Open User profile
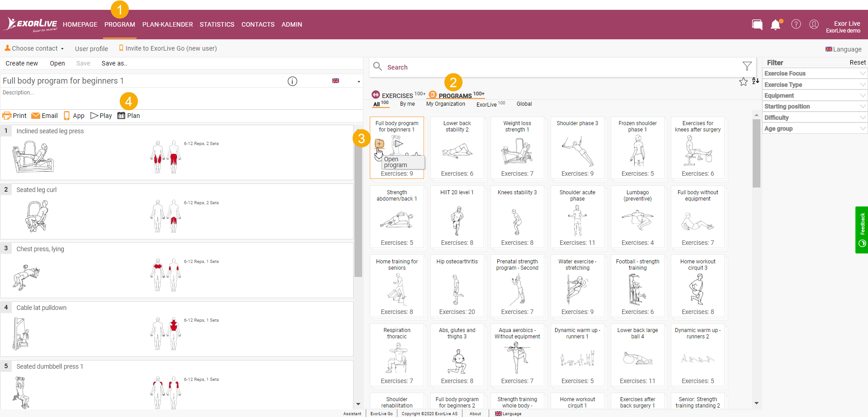The height and width of the screenshot is (417, 868). click(91, 49)
